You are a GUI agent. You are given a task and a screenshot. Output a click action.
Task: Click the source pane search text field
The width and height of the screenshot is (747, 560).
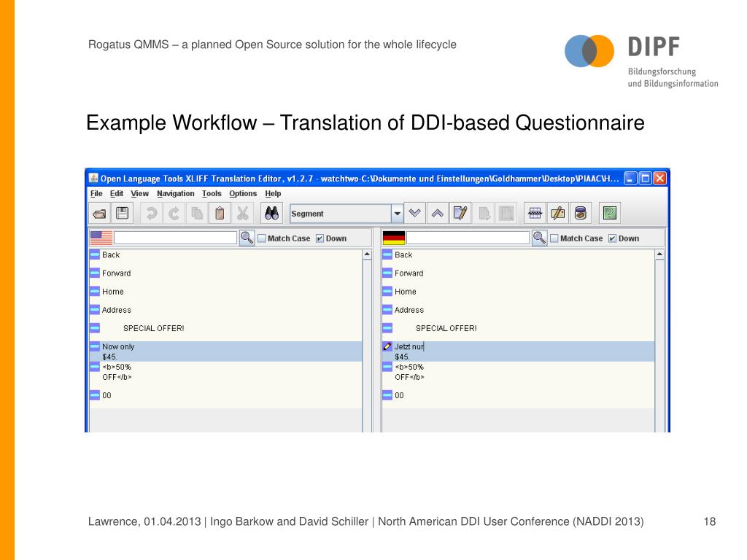175,238
